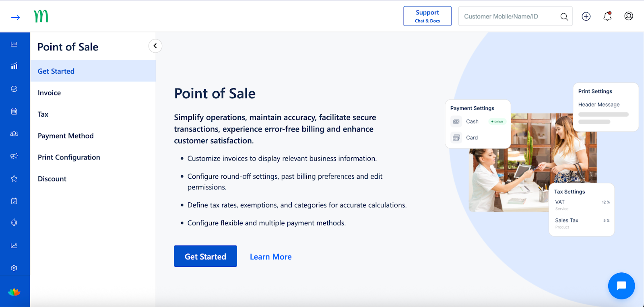
Task: Select the Get Started menu item
Action: click(93, 71)
